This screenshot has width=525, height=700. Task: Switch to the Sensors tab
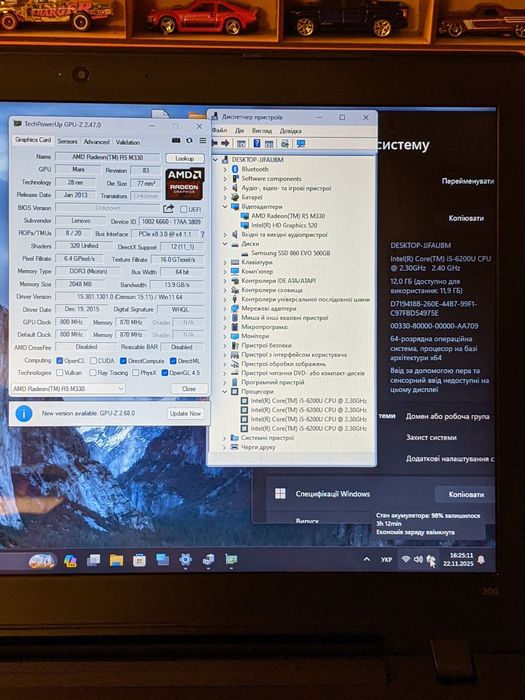pyautogui.click(x=67, y=141)
